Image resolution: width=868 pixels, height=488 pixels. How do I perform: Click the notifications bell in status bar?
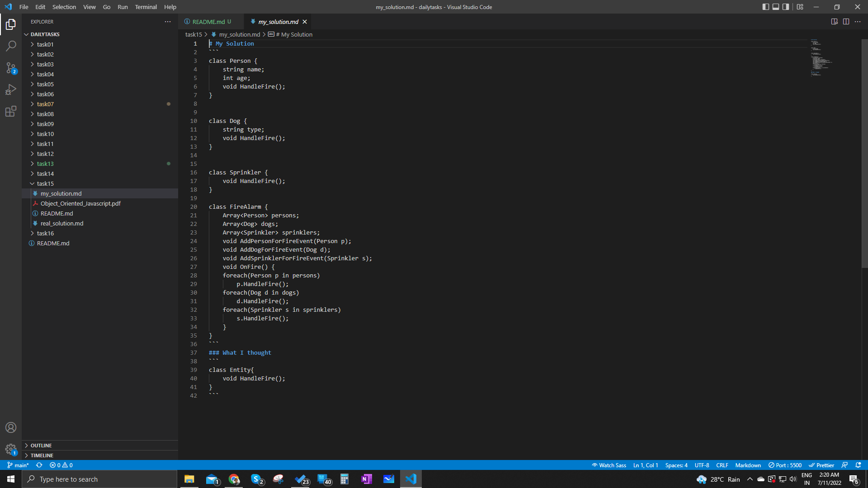coord(858,465)
